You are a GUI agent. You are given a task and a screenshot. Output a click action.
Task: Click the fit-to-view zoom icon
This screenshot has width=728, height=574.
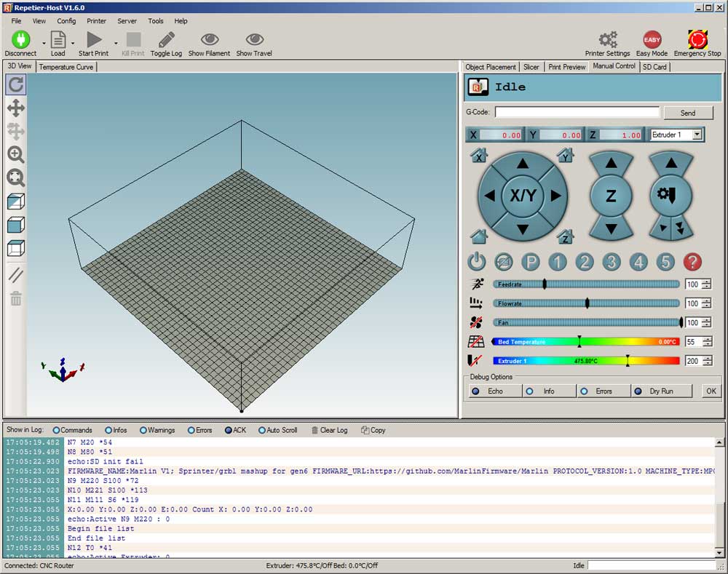[x=16, y=178]
